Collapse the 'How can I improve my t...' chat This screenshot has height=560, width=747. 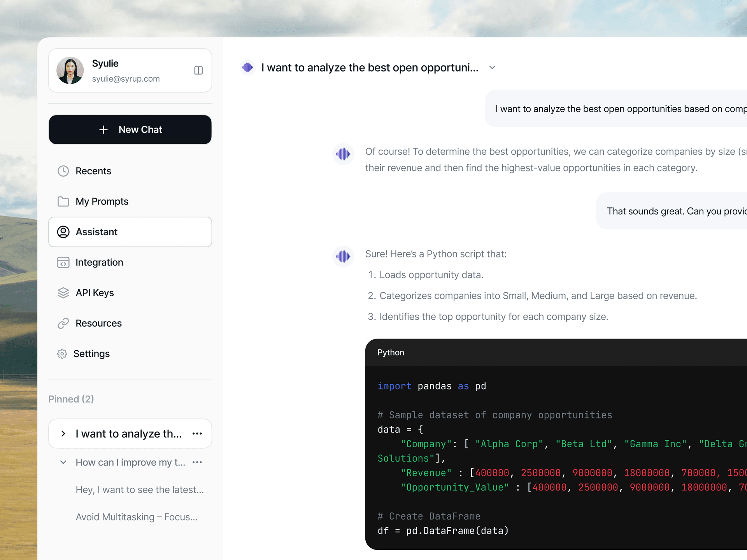click(63, 462)
